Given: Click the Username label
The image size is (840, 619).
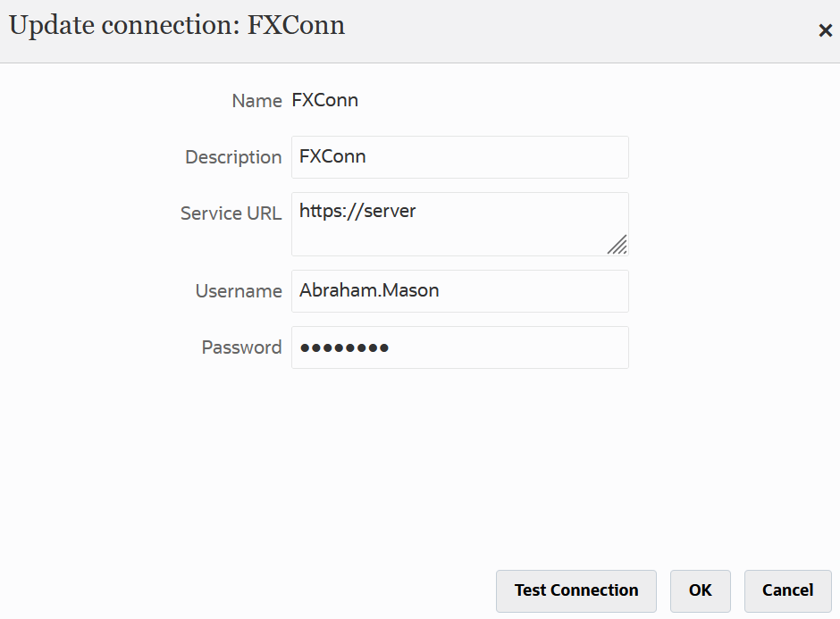Looking at the screenshot, I should tap(239, 291).
